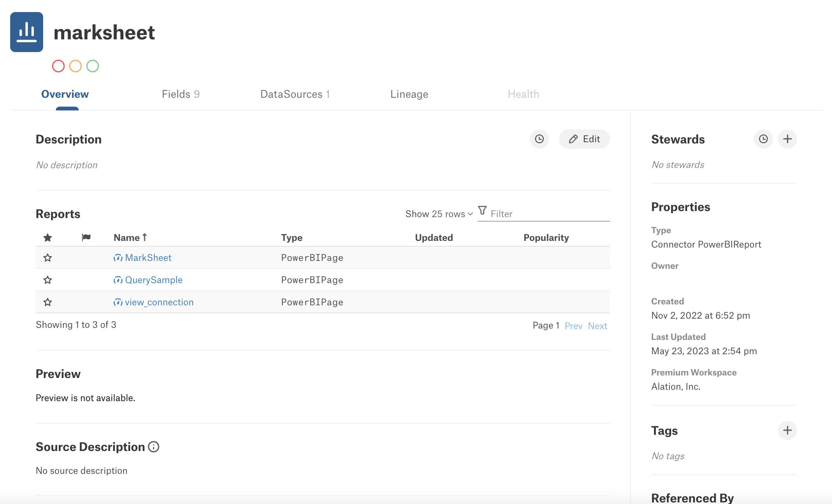View stewards history clock icon
This screenshot has width=832, height=504.
coord(763,139)
